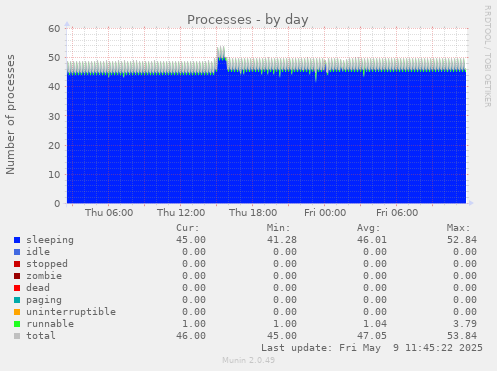Click the 'Number of processes' axis label

pos(10,114)
